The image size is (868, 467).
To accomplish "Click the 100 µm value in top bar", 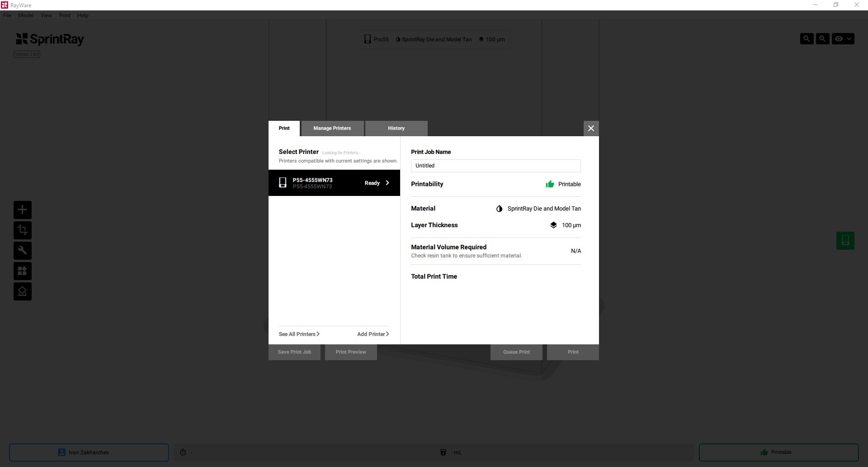I will point(495,39).
